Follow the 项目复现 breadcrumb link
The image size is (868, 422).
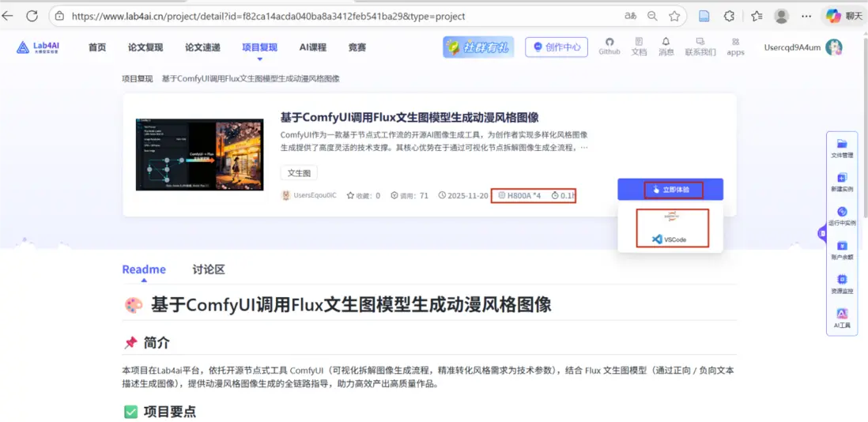pos(138,78)
